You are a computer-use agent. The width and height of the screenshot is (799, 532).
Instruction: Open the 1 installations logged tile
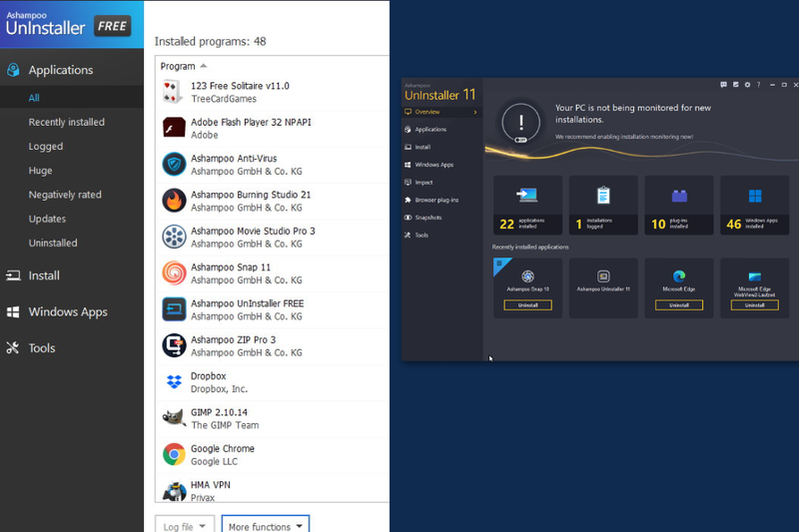click(603, 206)
